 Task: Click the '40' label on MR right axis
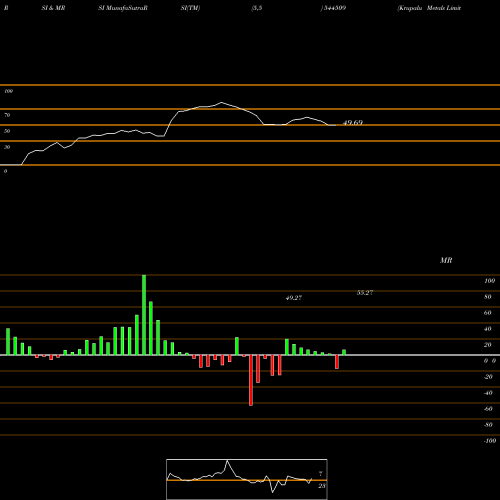click(488, 329)
